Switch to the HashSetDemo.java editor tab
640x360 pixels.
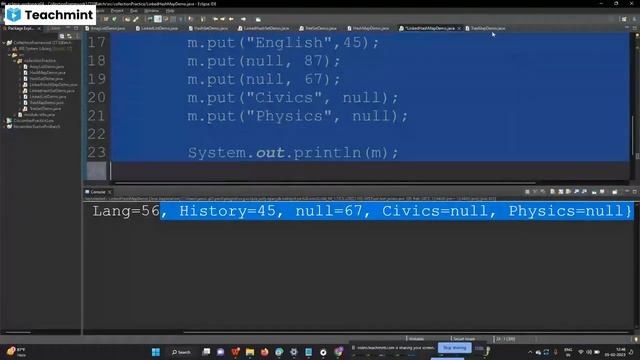(208, 28)
